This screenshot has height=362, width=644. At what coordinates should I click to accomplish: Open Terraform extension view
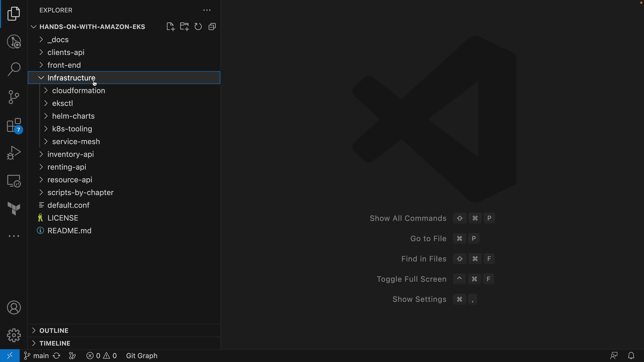point(14,208)
